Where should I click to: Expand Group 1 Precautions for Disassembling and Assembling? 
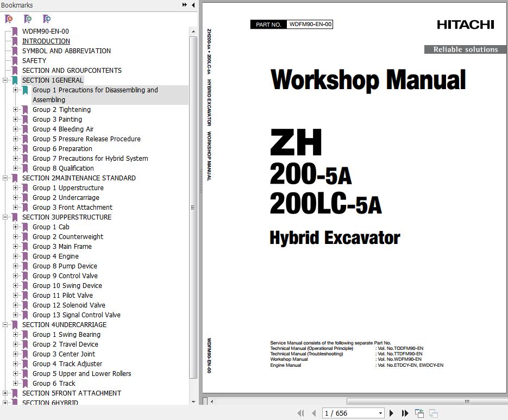(x=15, y=90)
